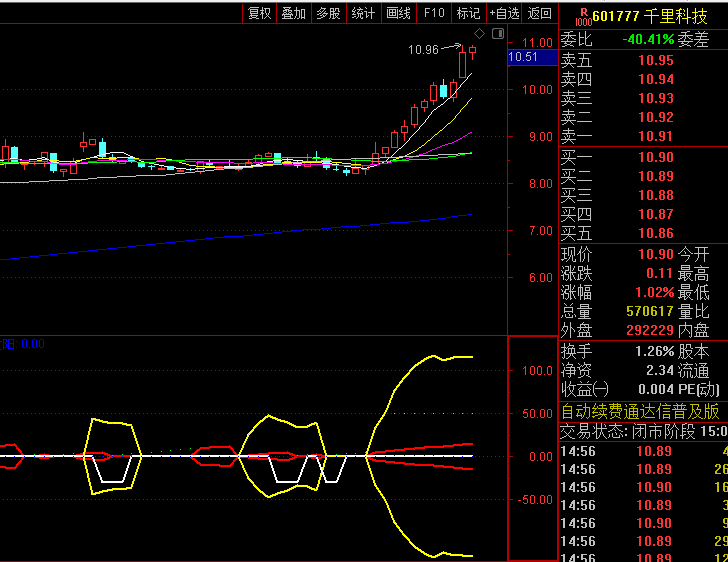Click the 10.51 price marker on axis
The width and height of the screenshot is (728, 562).
tap(524, 58)
